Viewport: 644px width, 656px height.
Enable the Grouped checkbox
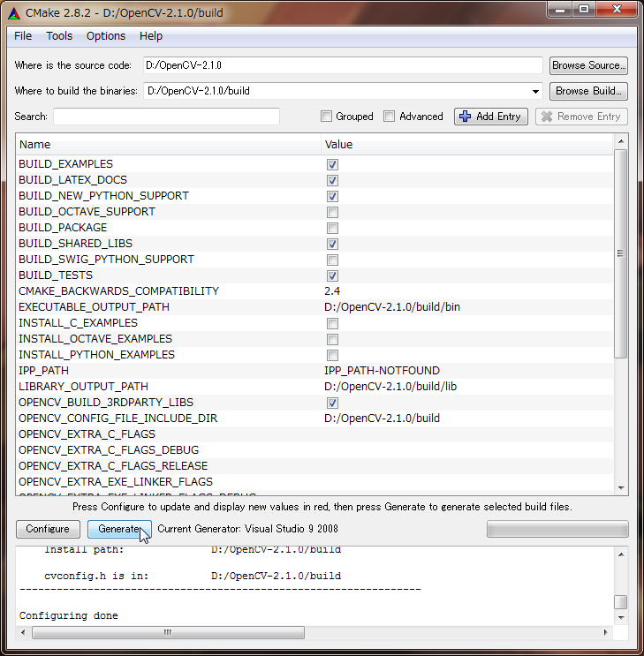pyautogui.click(x=326, y=117)
